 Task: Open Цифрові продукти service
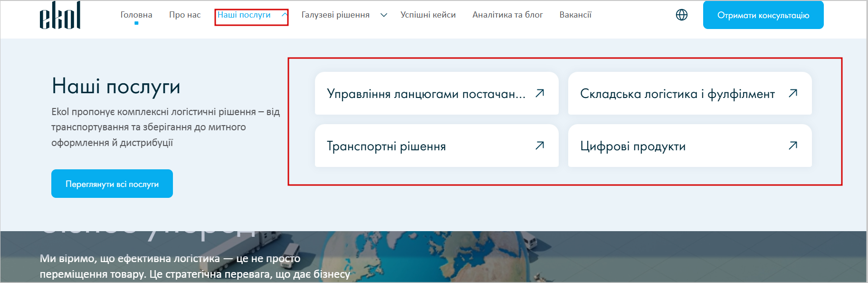coord(690,146)
